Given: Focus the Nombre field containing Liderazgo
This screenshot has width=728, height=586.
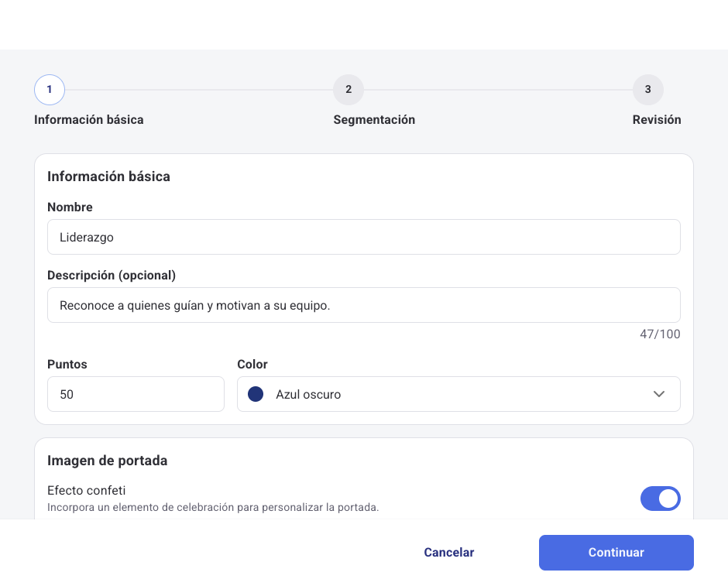Looking at the screenshot, I should click(363, 237).
